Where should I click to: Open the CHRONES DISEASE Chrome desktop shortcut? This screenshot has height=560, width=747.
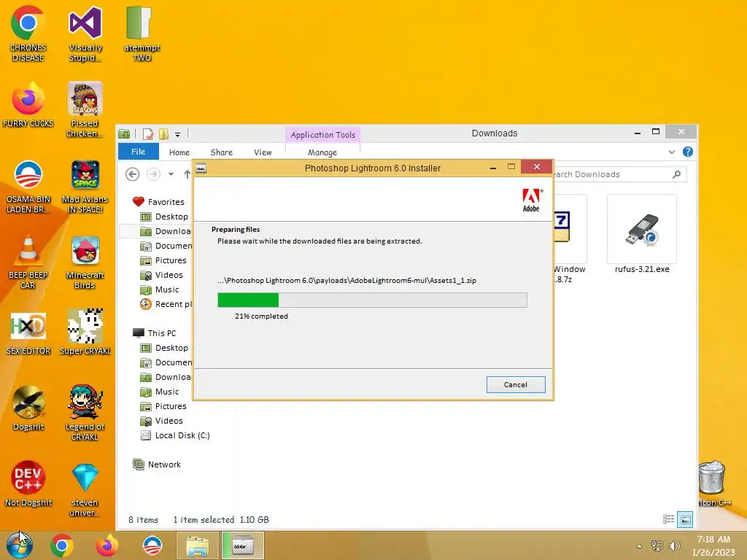(x=28, y=34)
